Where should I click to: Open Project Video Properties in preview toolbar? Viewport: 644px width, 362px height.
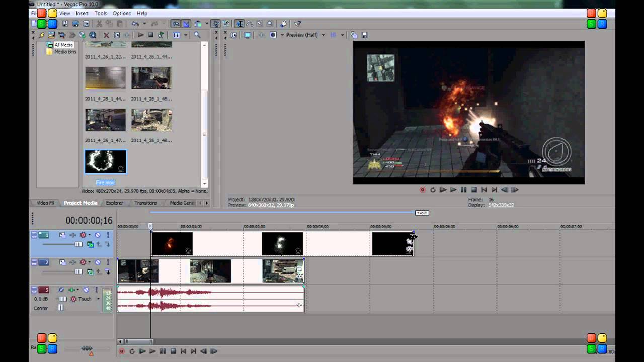(234, 35)
